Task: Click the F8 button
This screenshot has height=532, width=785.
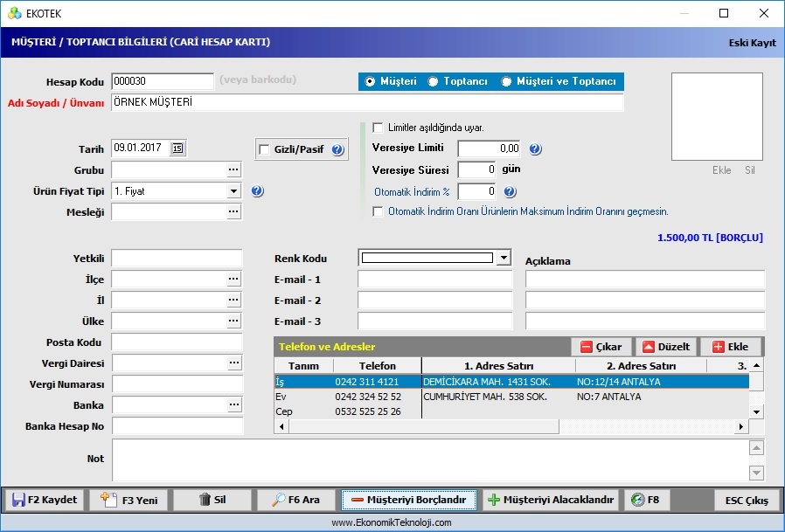Action: (647, 500)
